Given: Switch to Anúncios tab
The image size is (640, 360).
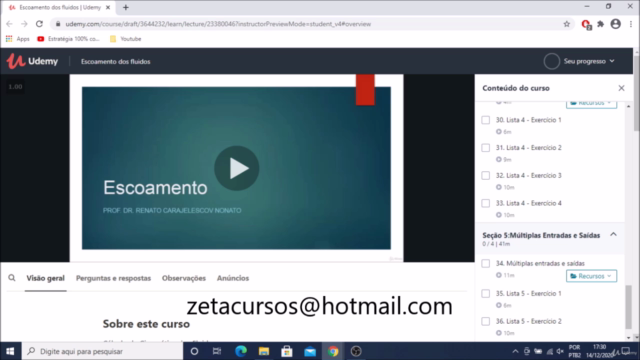Looking at the screenshot, I should [233, 278].
